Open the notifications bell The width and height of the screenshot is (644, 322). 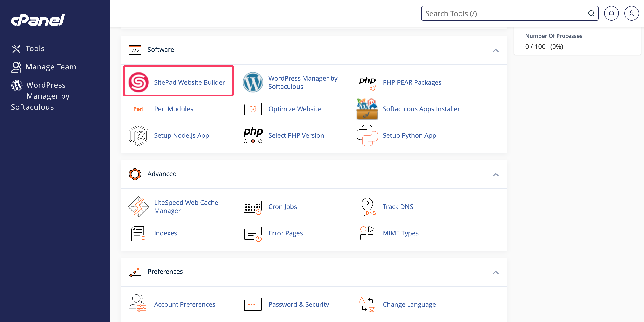pos(611,13)
